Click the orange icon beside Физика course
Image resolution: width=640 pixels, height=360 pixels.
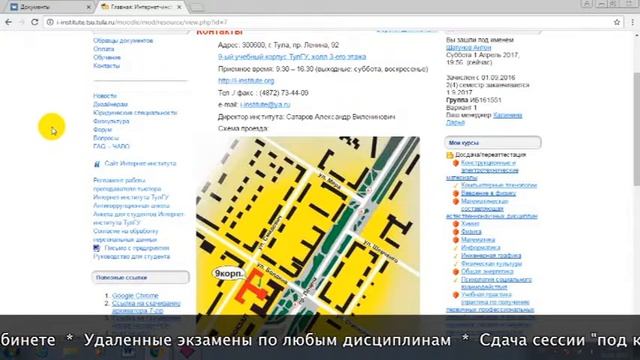tap(456, 231)
